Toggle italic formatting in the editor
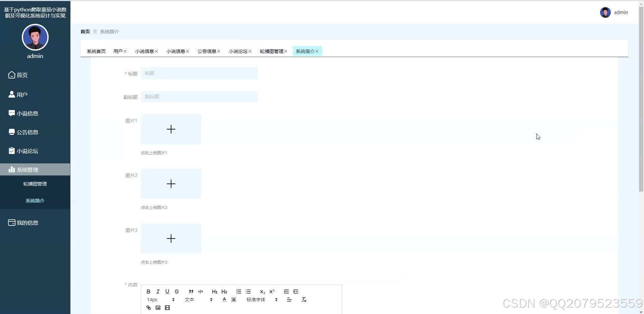 tap(158, 292)
